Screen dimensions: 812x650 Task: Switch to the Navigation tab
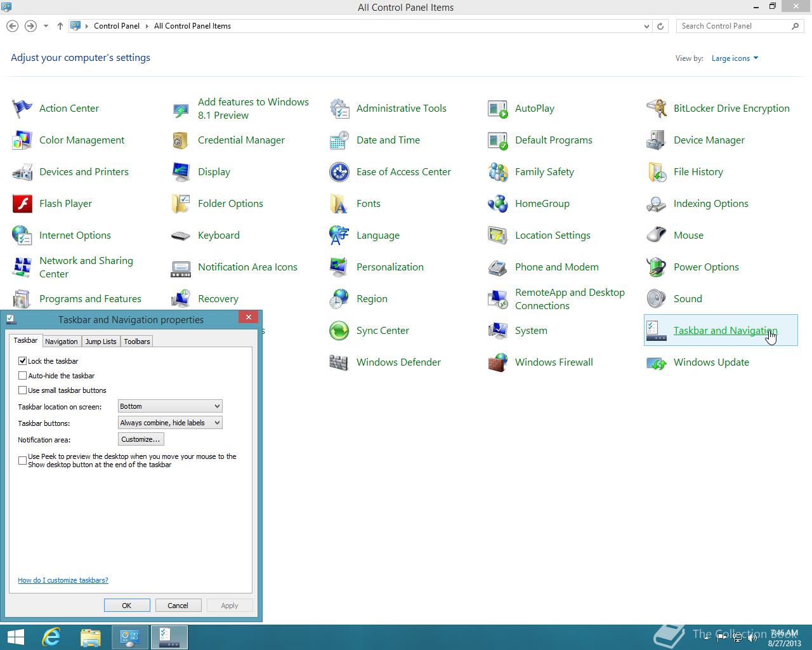(x=62, y=342)
